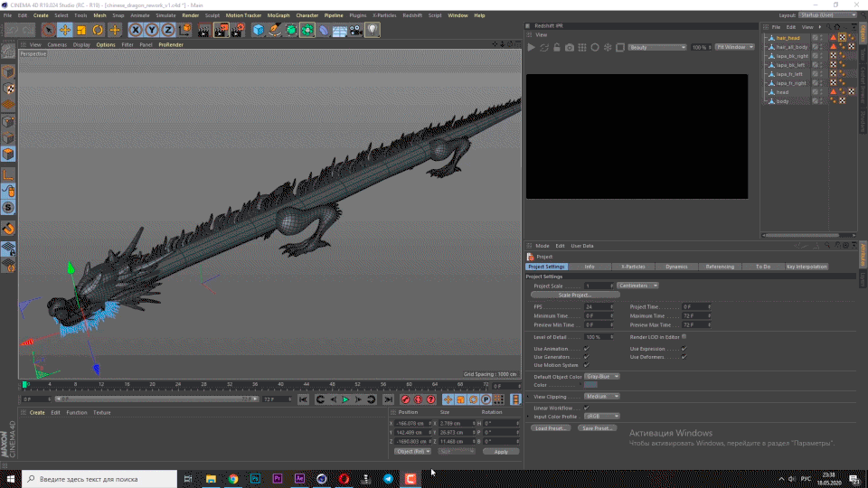
Task: Click the Apply button in coordinates panel
Action: (x=500, y=451)
